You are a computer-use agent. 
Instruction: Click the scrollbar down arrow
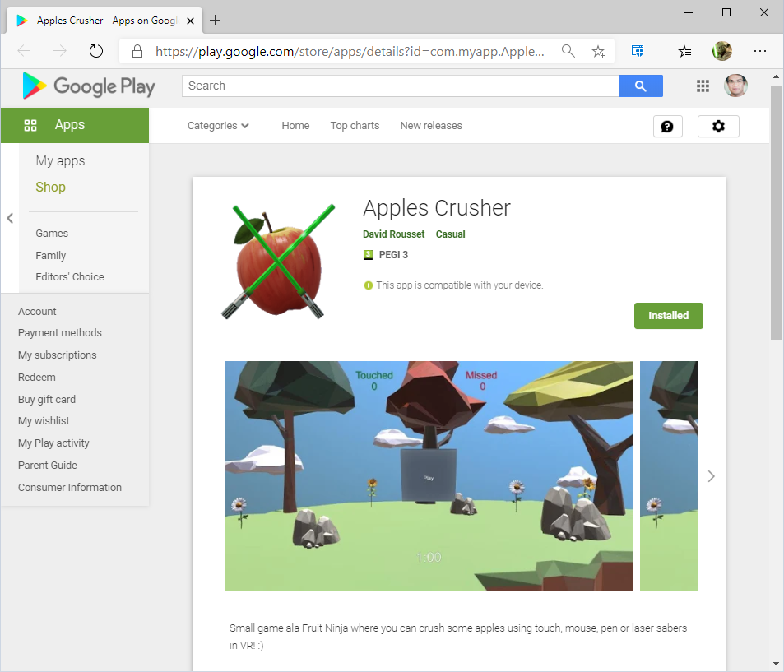[776, 665]
